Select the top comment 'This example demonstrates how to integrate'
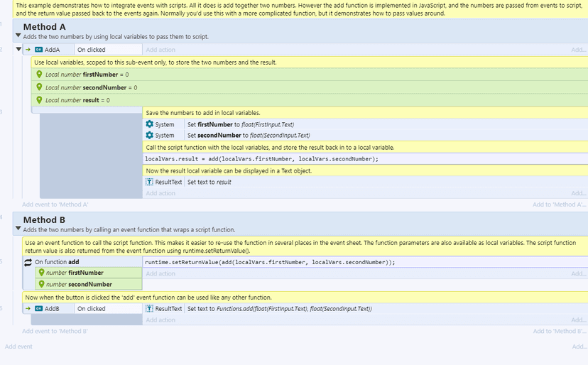Image resolution: width=588 pixels, height=365 pixels. pos(300,9)
